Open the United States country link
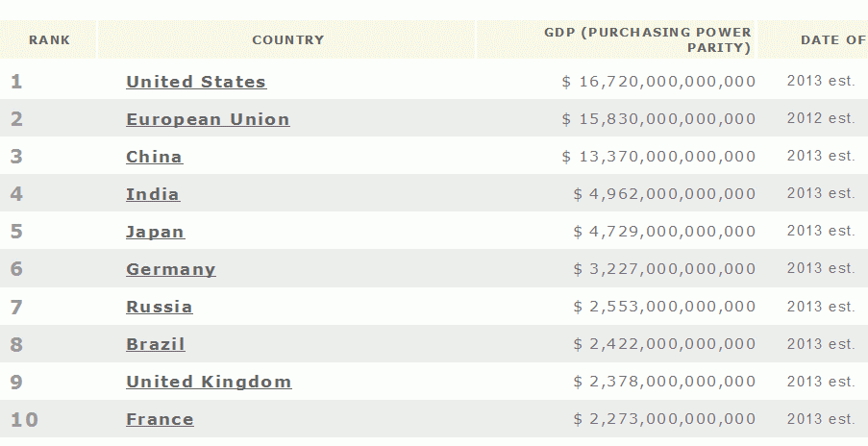The image size is (868, 446). point(196,82)
